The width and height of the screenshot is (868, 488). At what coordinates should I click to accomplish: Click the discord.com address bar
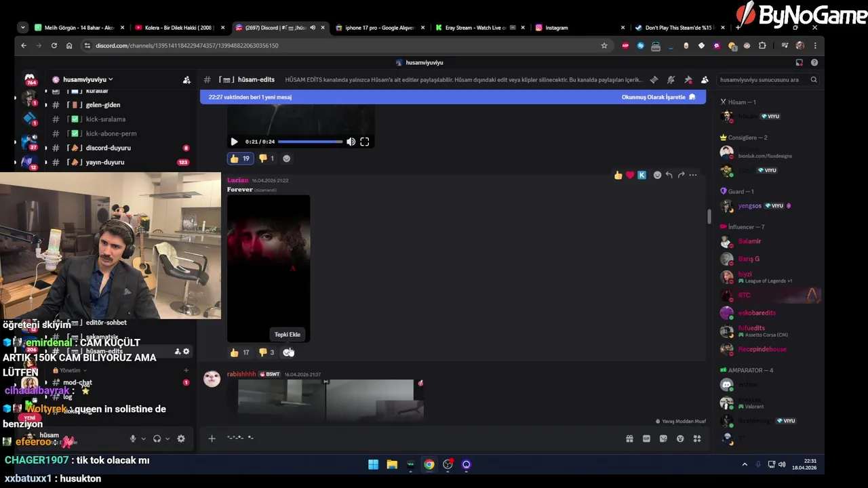(x=346, y=45)
